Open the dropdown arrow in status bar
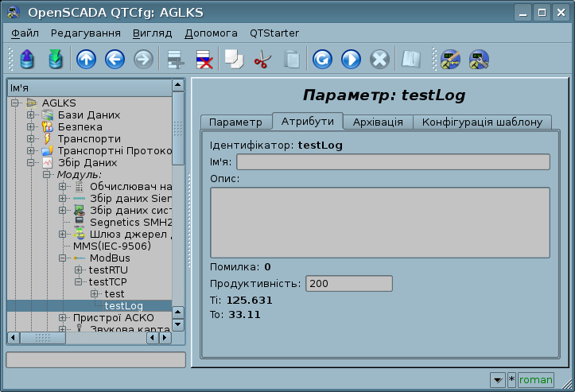Viewport: 575px width, 392px height. (x=497, y=379)
